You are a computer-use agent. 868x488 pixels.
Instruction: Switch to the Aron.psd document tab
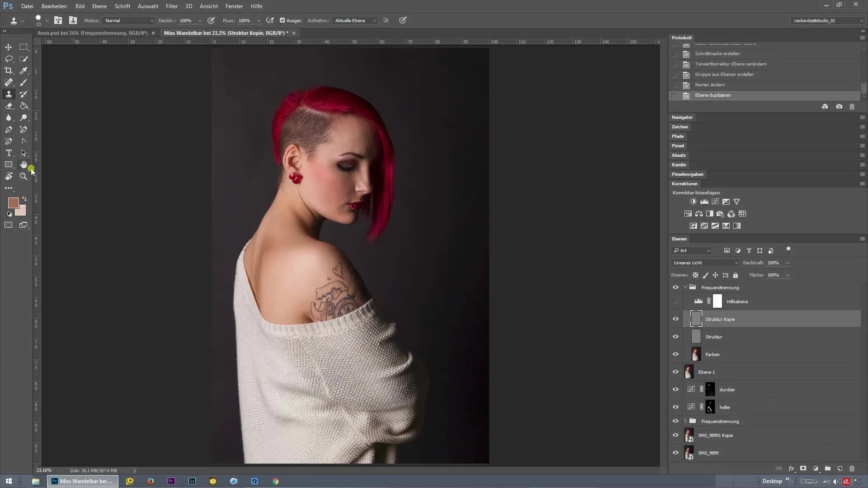92,33
